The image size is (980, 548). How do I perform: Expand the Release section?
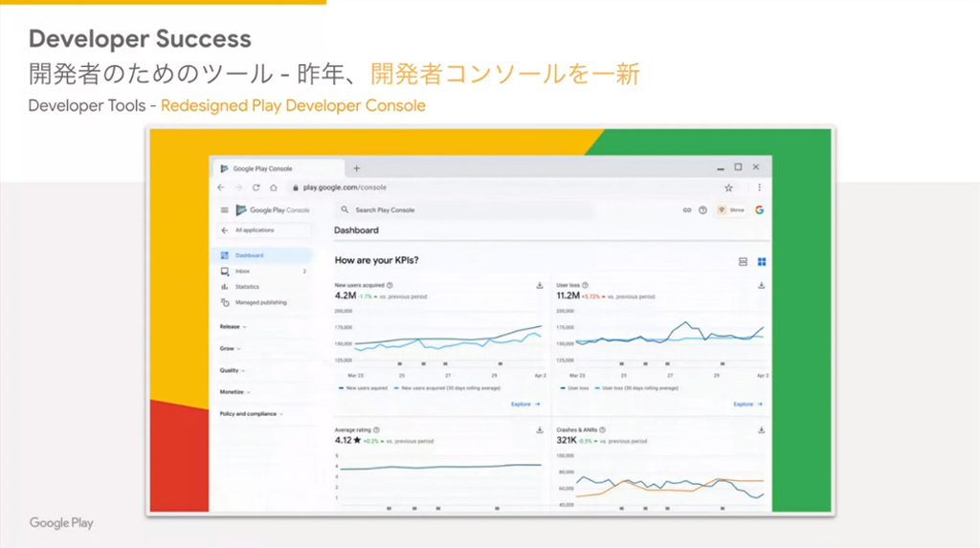(x=234, y=327)
